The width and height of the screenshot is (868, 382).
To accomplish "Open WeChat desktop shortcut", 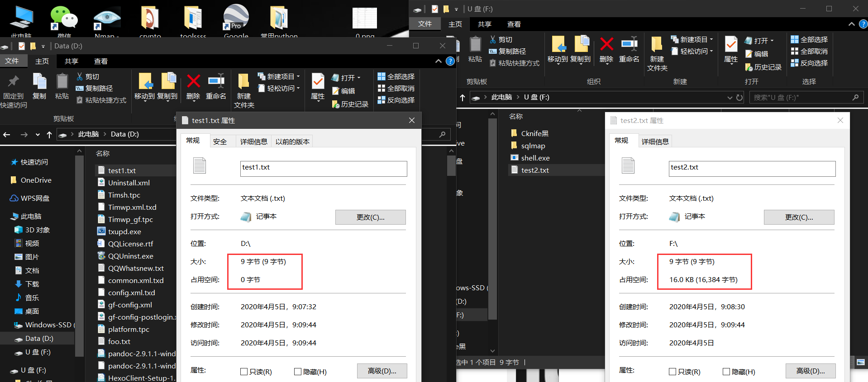I will (64, 20).
